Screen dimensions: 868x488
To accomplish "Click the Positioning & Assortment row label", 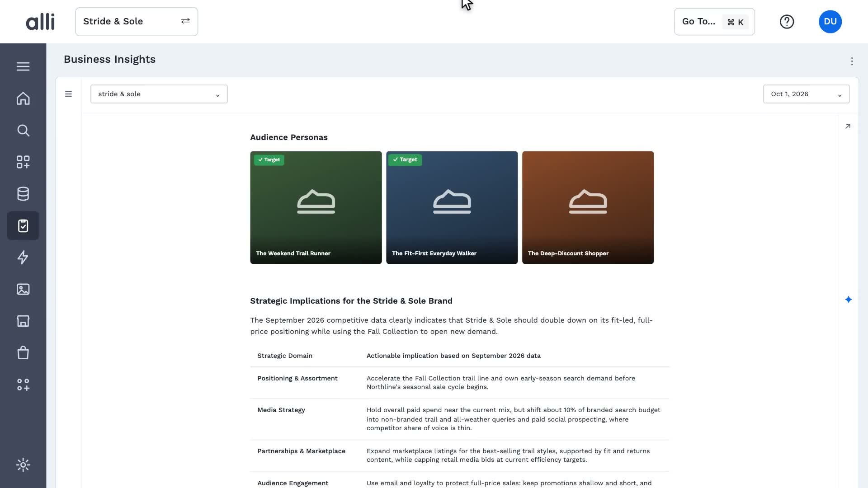I will click(297, 378).
